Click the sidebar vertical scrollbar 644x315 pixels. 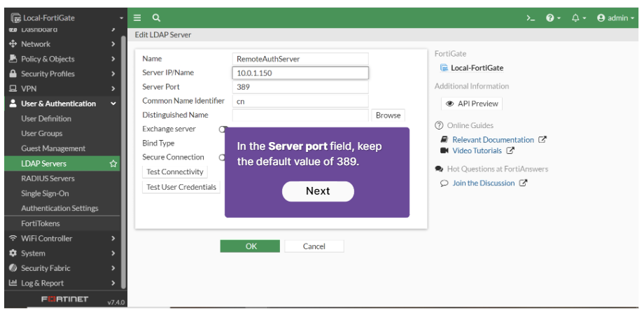(x=124, y=162)
